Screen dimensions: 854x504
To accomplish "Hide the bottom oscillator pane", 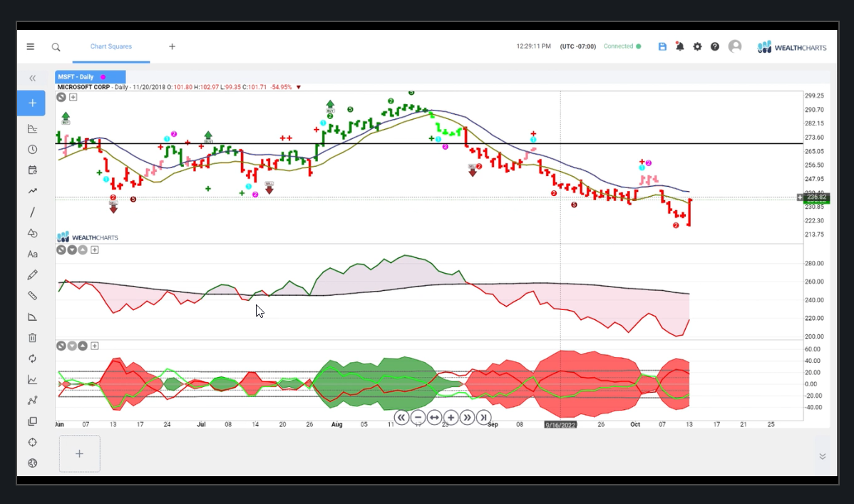I will coord(61,346).
